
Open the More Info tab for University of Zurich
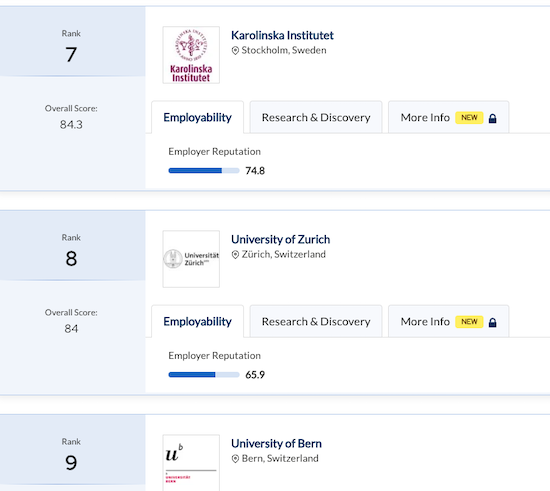point(449,321)
